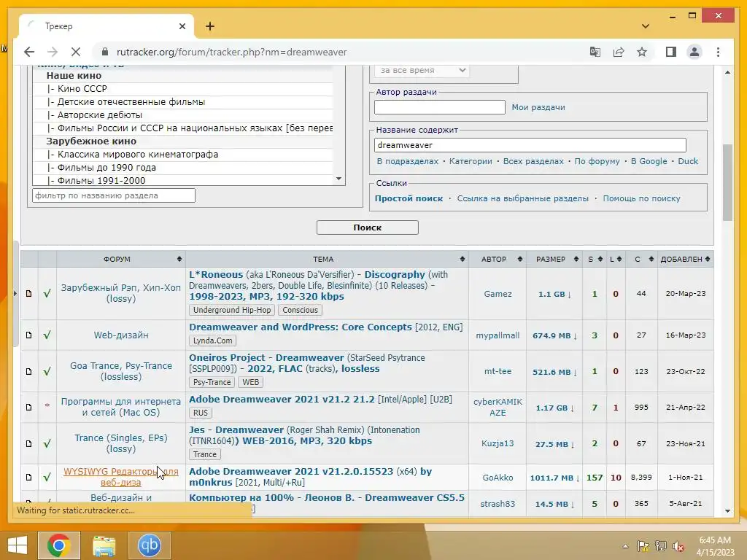This screenshot has width=747, height=560.
Task: Click page icon in Mac OS row
Action: (29, 408)
